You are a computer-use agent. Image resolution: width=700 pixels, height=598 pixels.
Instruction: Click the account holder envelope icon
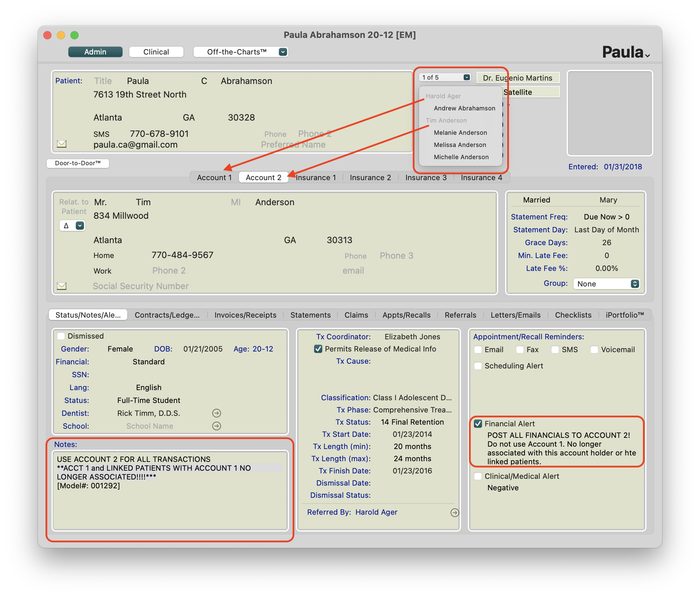[62, 286]
